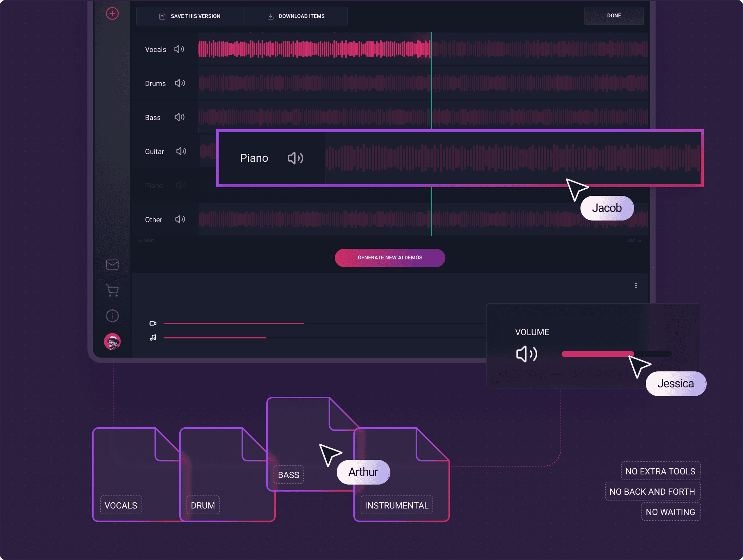Open the shopping cart icon

point(112,290)
